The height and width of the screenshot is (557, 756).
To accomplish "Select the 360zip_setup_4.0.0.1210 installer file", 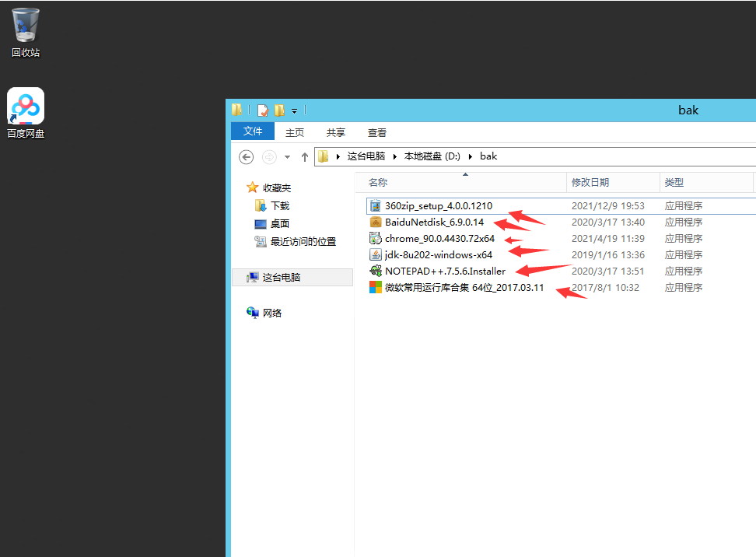I will click(439, 206).
